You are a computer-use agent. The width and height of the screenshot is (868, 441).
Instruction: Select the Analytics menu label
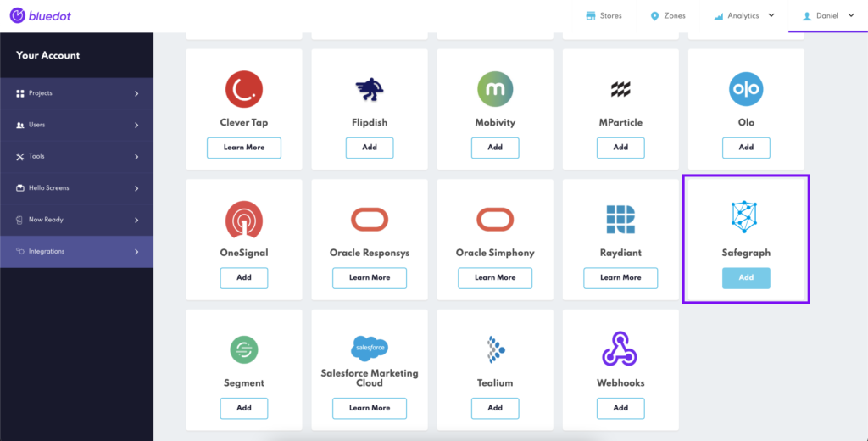743,16
